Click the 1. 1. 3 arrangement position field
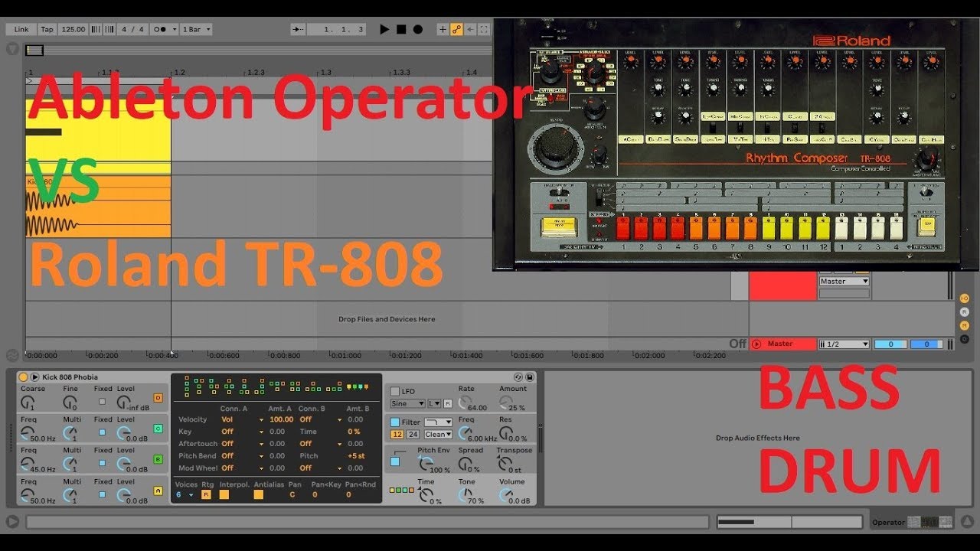Screen dimensions: 980x551 [x=337, y=29]
